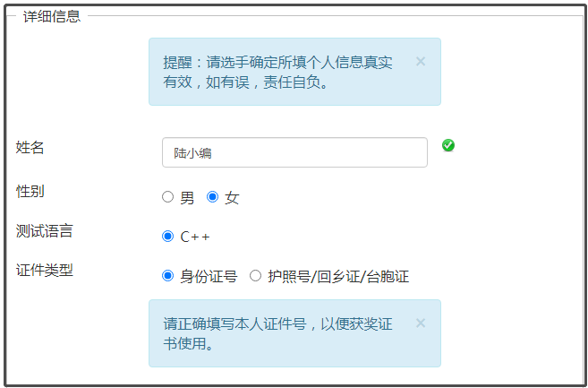This screenshot has height=388, width=588.
Task: Click the 性别 field label
Action: pos(30,191)
